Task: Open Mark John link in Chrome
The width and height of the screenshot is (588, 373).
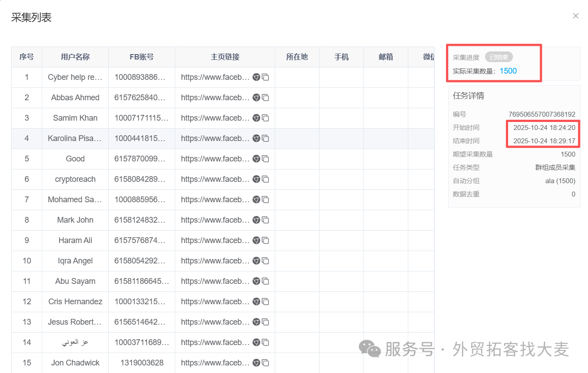Action: tap(256, 220)
